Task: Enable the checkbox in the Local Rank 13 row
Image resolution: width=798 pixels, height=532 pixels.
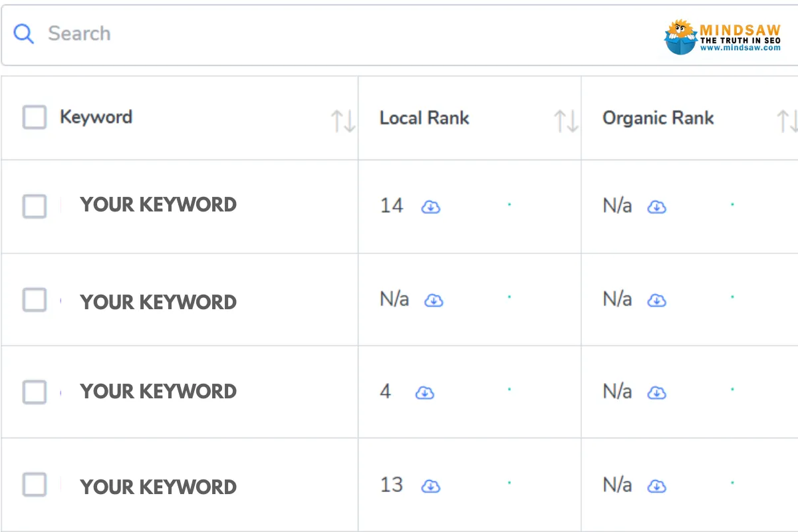Action: [35, 485]
